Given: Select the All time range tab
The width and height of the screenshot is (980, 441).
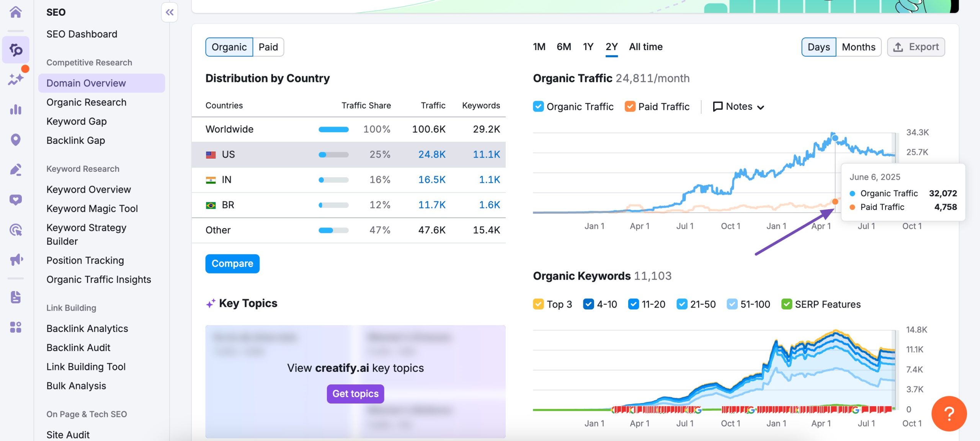Looking at the screenshot, I should click(645, 47).
